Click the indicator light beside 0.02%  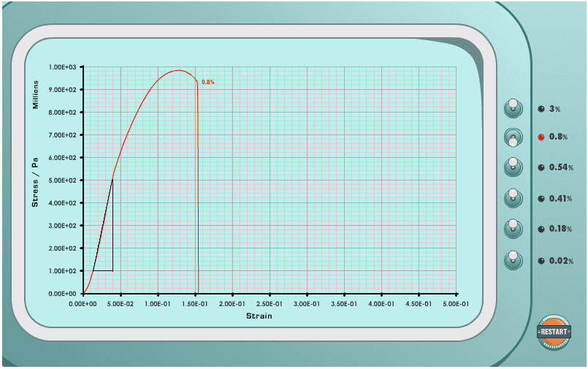[x=541, y=261]
